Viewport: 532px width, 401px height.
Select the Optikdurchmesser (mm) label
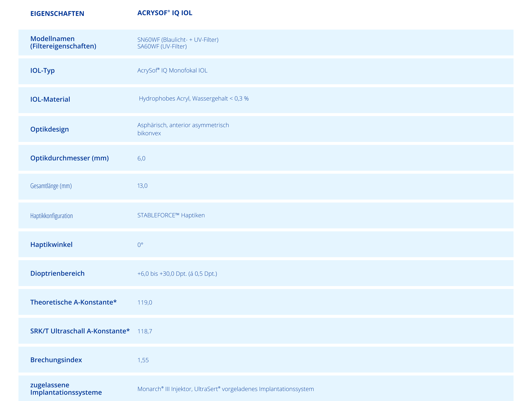point(69,158)
